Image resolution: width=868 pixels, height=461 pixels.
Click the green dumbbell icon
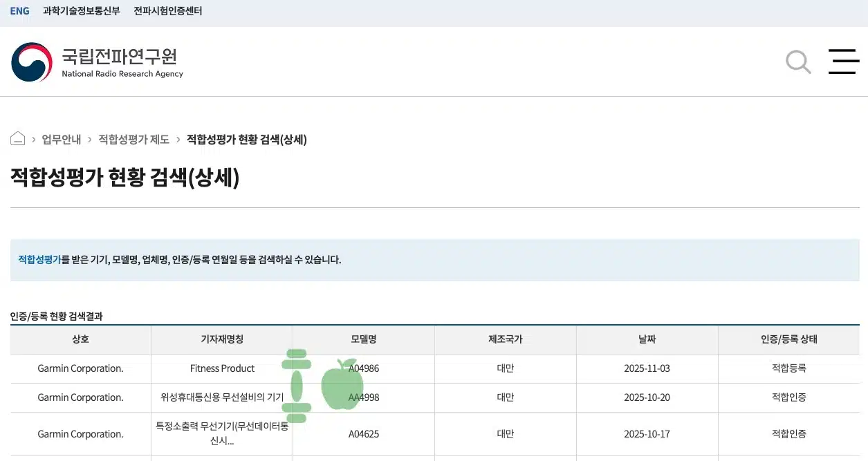[297, 386]
